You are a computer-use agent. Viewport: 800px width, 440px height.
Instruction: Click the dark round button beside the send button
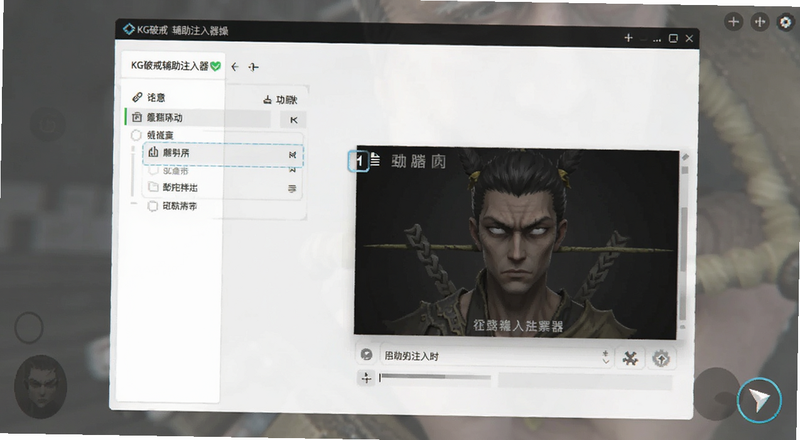point(716,394)
